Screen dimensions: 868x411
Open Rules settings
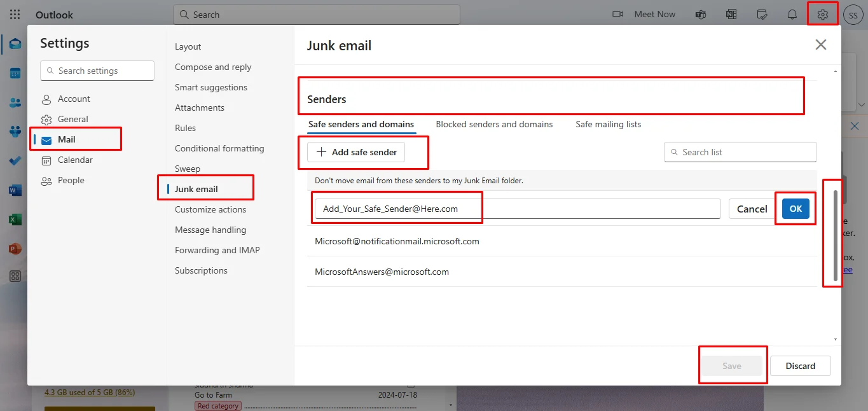(x=186, y=128)
